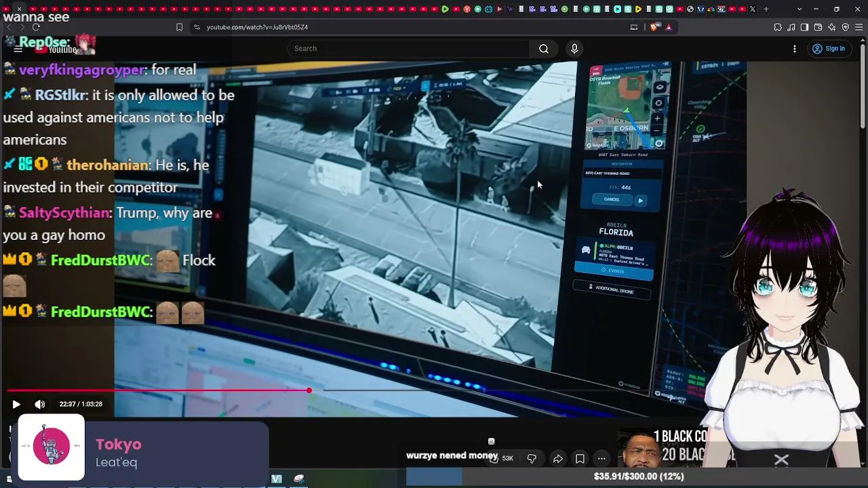
Task: Open a new browser tab with plus
Action: [x=766, y=9]
